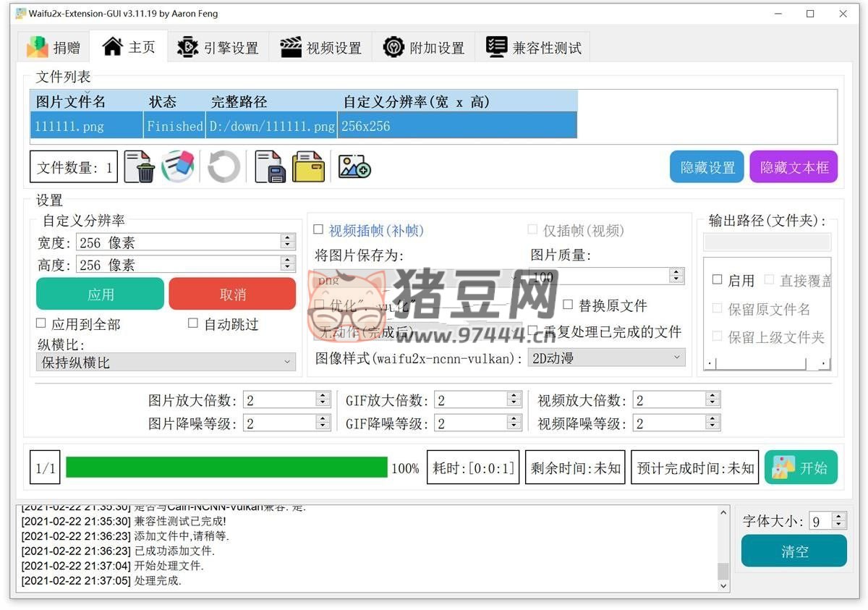Screen dimensions: 868x610
Task: Click the 开始处理文件. log line
Action: pos(112,566)
